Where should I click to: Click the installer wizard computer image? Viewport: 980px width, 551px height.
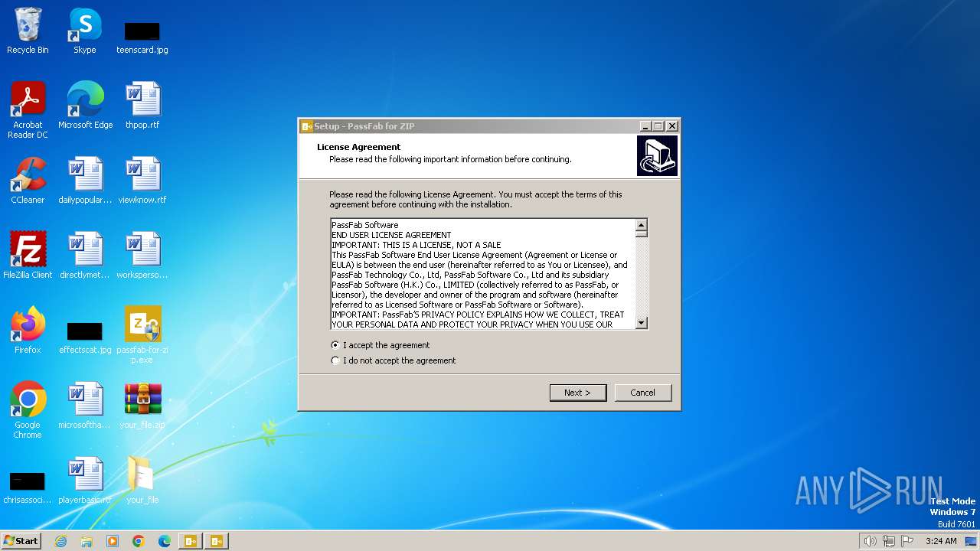657,155
